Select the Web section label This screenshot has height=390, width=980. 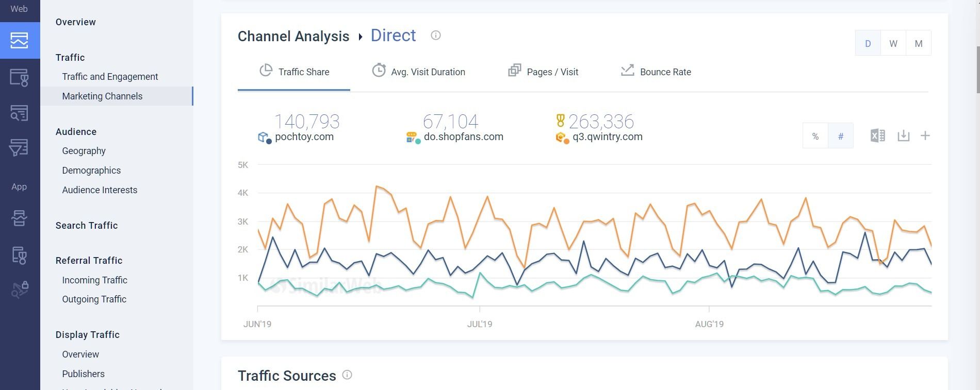(x=19, y=9)
